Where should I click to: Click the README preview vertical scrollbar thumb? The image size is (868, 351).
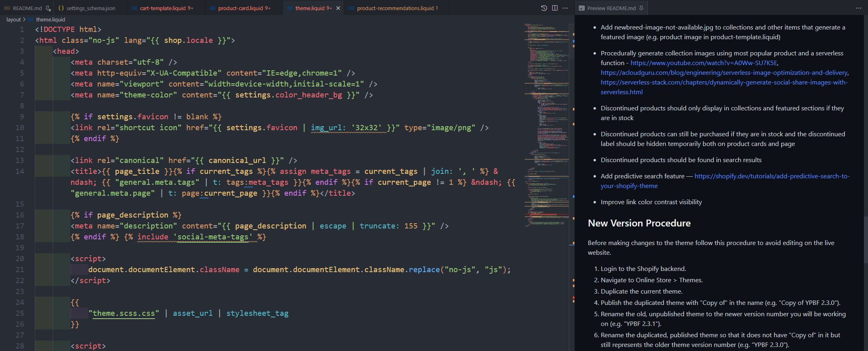(x=866, y=240)
